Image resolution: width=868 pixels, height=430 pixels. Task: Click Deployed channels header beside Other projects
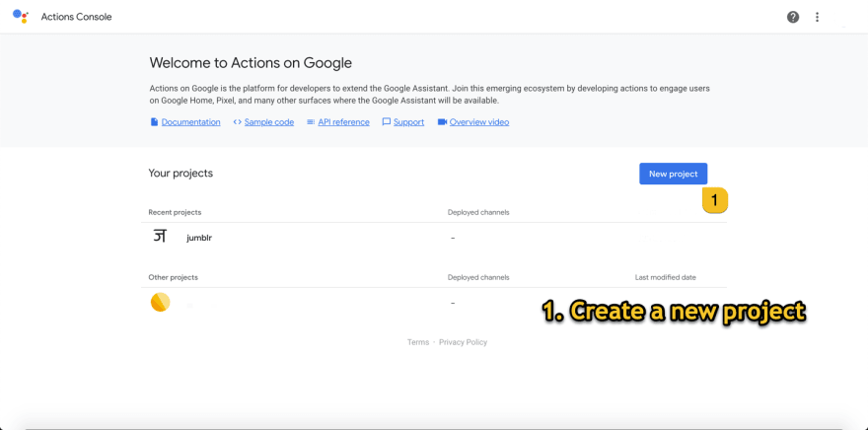tap(478, 277)
